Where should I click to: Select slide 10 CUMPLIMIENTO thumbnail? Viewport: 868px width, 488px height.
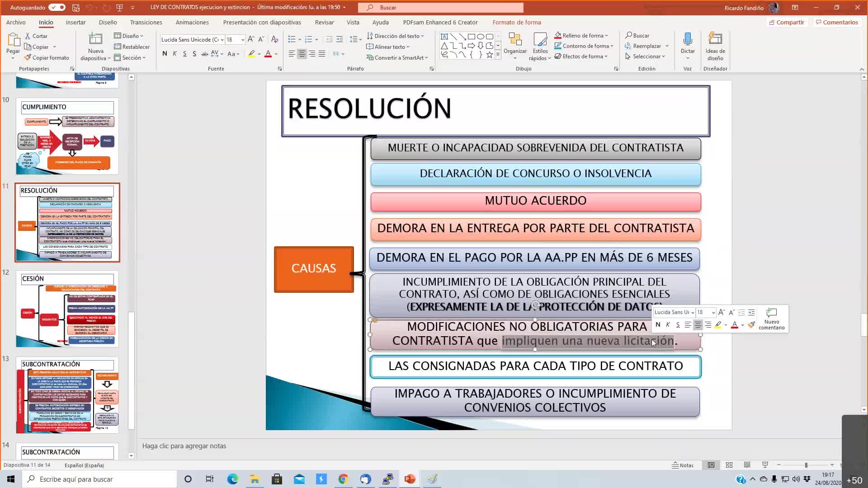coord(67,136)
